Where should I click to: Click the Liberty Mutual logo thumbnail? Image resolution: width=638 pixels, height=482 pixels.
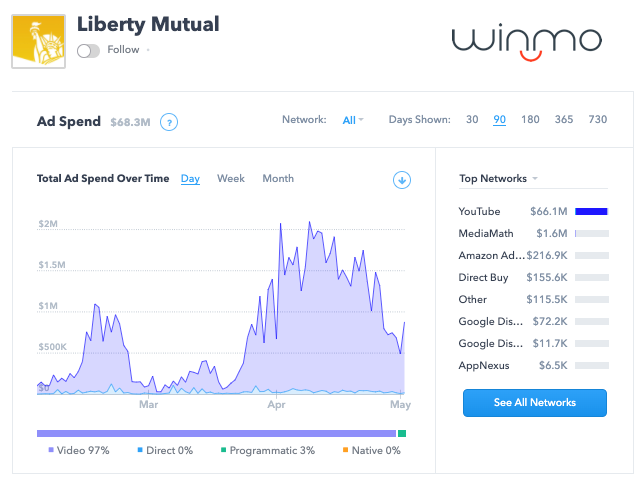(x=38, y=41)
